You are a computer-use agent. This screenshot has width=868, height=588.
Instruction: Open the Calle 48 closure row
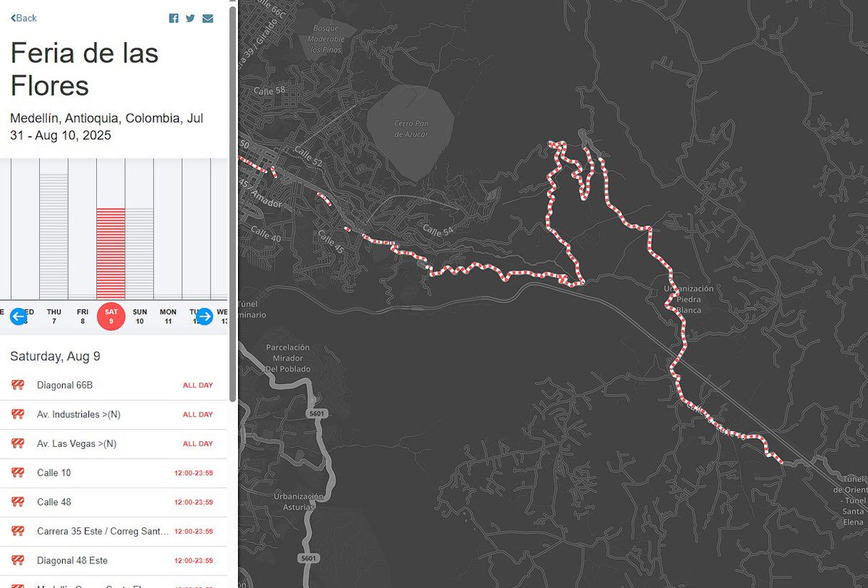(114, 502)
